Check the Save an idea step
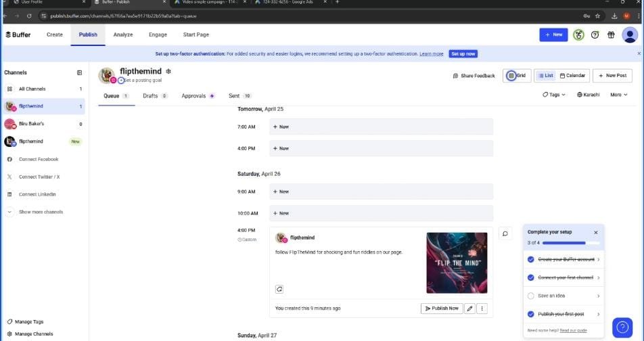Image resolution: width=644 pixels, height=341 pixels. pyautogui.click(x=530, y=296)
